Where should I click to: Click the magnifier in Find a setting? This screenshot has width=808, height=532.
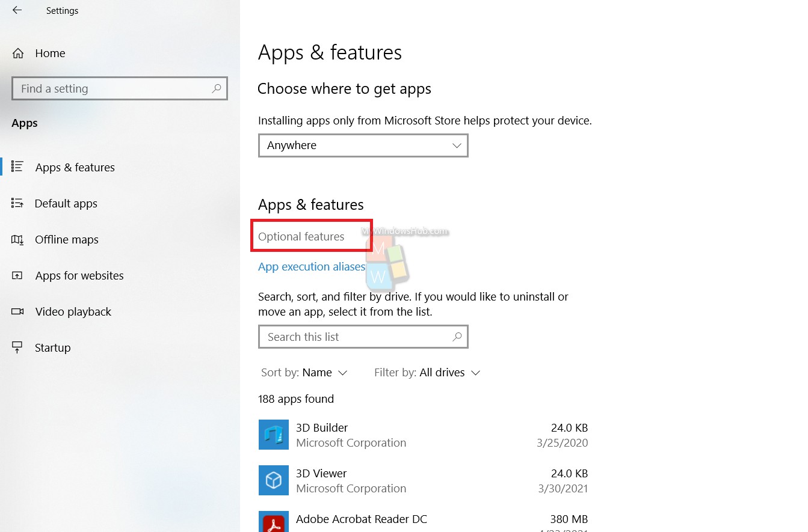pyautogui.click(x=217, y=88)
